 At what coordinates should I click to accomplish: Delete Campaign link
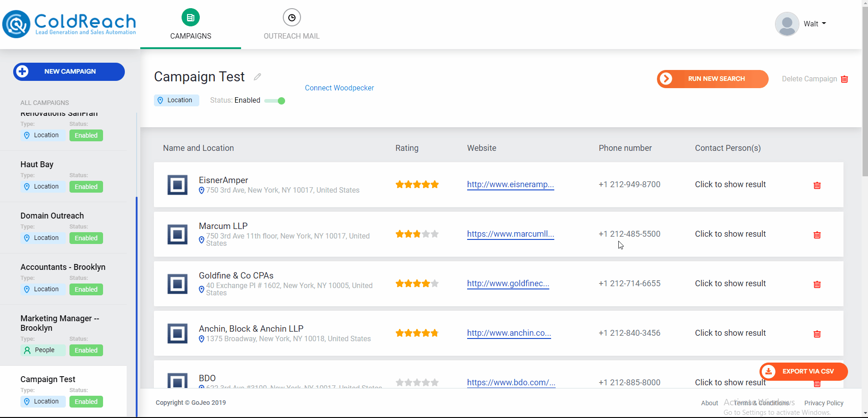click(x=809, y=79)
